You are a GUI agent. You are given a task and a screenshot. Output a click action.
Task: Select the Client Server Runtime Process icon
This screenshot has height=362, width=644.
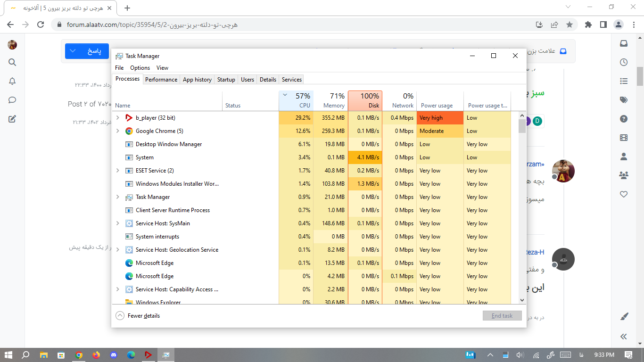129,210
